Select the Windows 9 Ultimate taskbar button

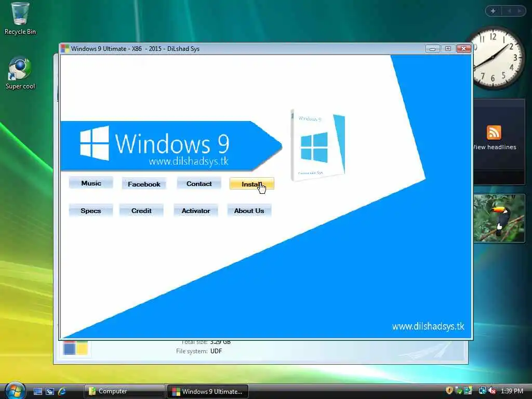tap(208, 391)
